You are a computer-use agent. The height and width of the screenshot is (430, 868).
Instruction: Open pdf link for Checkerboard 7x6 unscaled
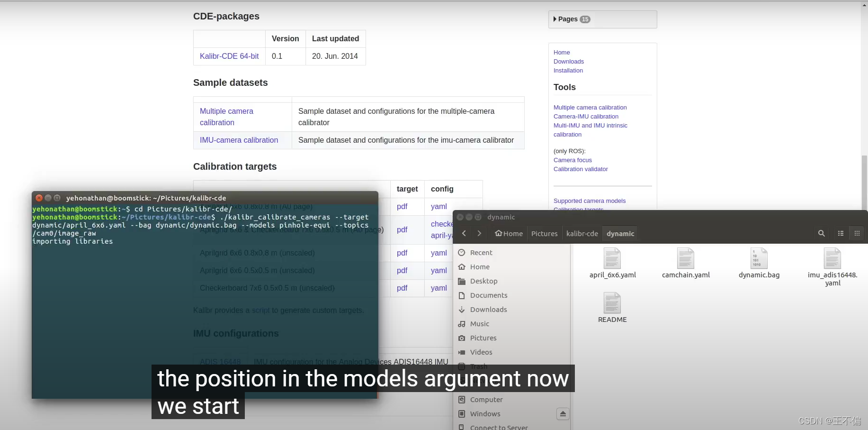click(402, 288)
